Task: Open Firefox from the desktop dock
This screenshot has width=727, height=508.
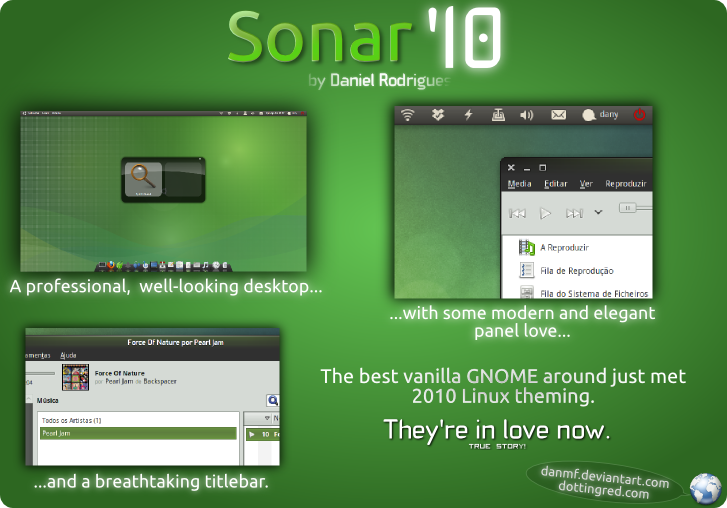Action: tap(111, 265)
